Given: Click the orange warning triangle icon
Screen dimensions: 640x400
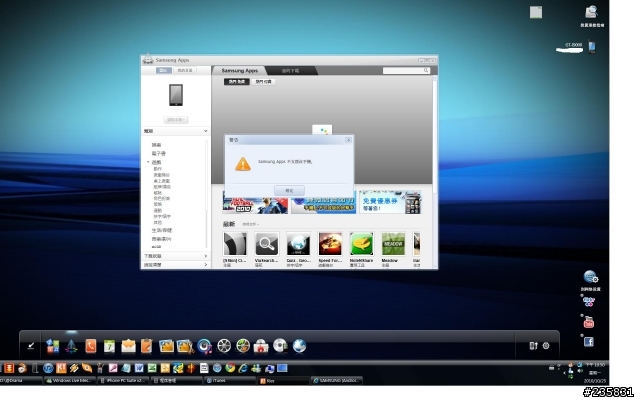Looking at the screenshot, I should pos(243,164).
